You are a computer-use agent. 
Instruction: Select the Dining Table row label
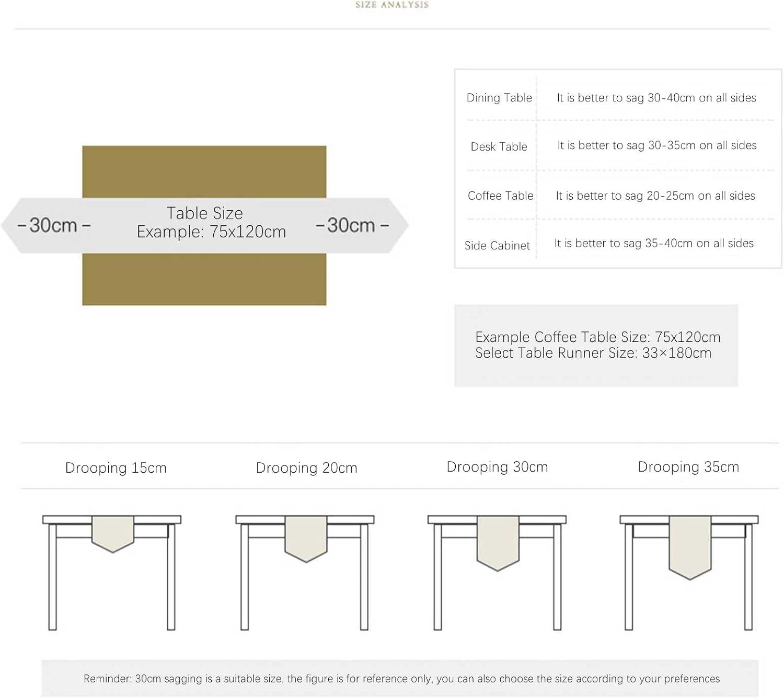(x=499, y=98)
